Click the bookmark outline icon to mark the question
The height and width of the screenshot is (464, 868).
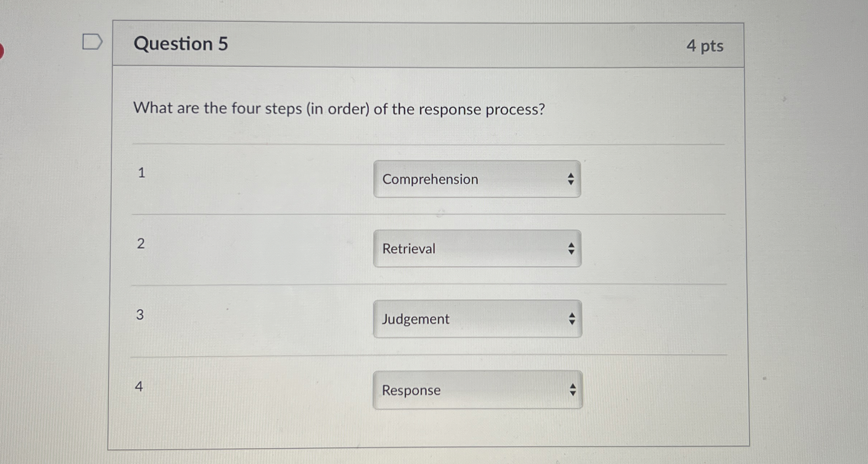point(93,42)
